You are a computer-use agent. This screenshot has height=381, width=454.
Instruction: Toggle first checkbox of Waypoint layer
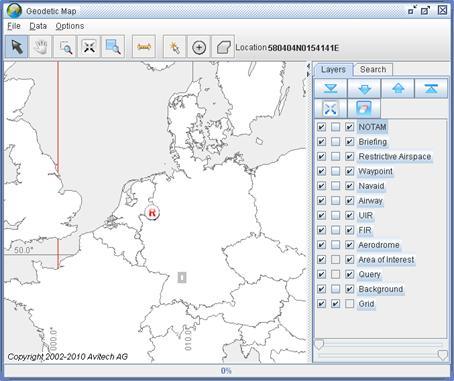click(321, 171)
